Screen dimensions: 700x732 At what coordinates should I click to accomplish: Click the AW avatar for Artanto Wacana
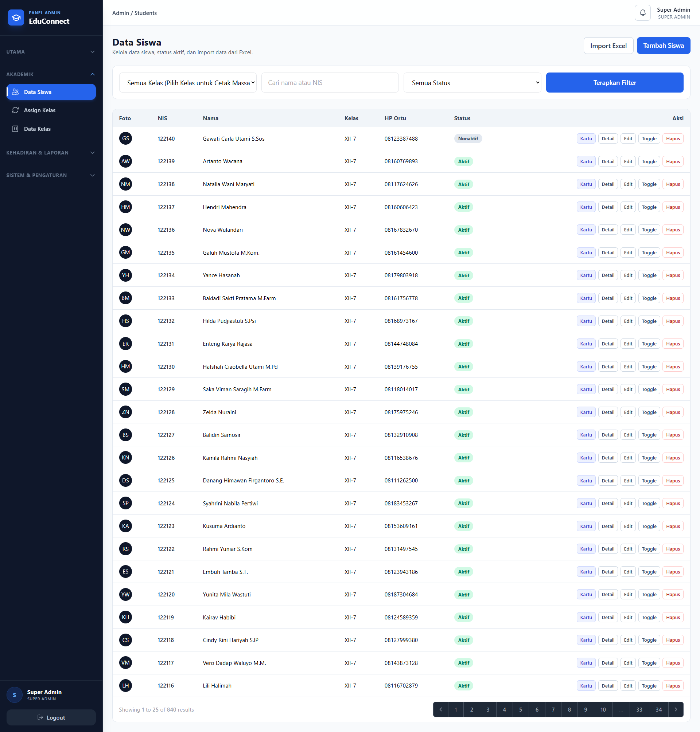(x=125, y=161)
